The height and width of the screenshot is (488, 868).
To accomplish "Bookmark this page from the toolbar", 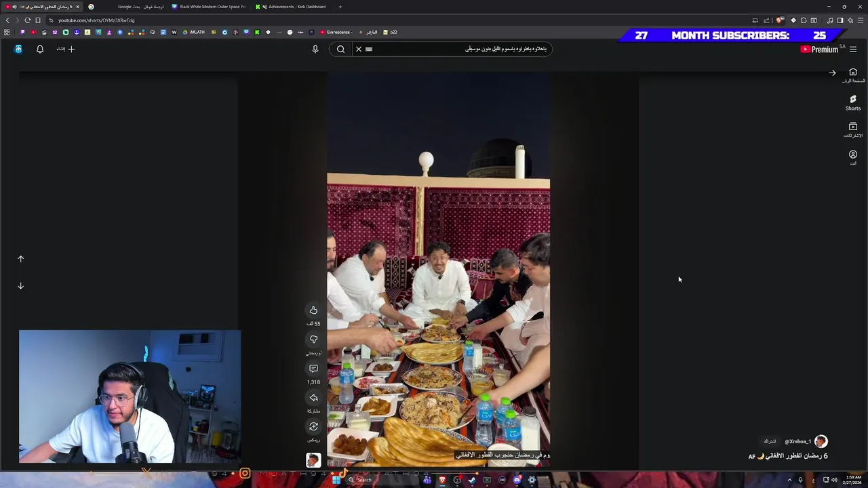I will 38,20.
